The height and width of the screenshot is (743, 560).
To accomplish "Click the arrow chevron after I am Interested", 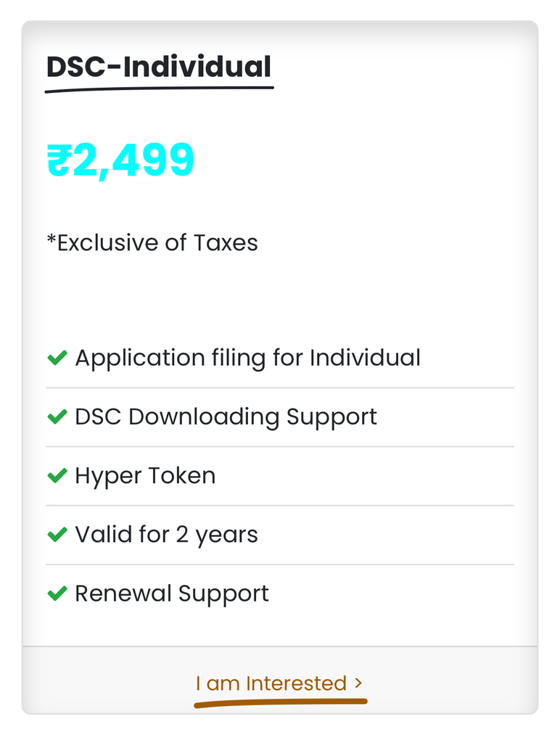I will (x=358, y=683).
